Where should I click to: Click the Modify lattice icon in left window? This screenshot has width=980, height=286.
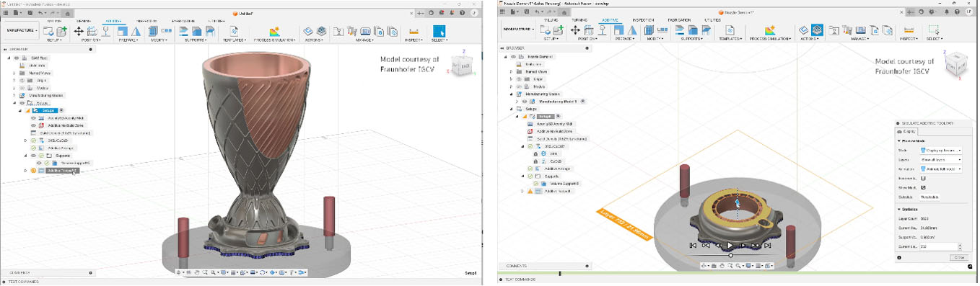(x=153, y=31)
